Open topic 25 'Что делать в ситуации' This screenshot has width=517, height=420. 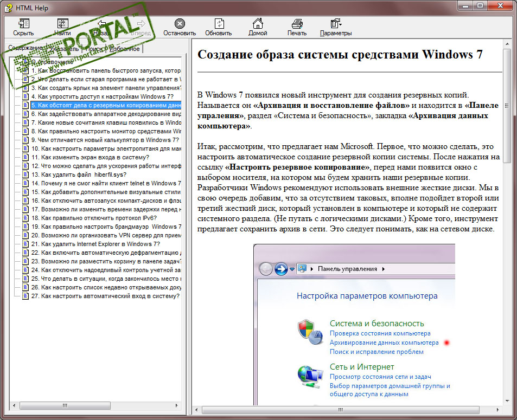click(106, 279)
